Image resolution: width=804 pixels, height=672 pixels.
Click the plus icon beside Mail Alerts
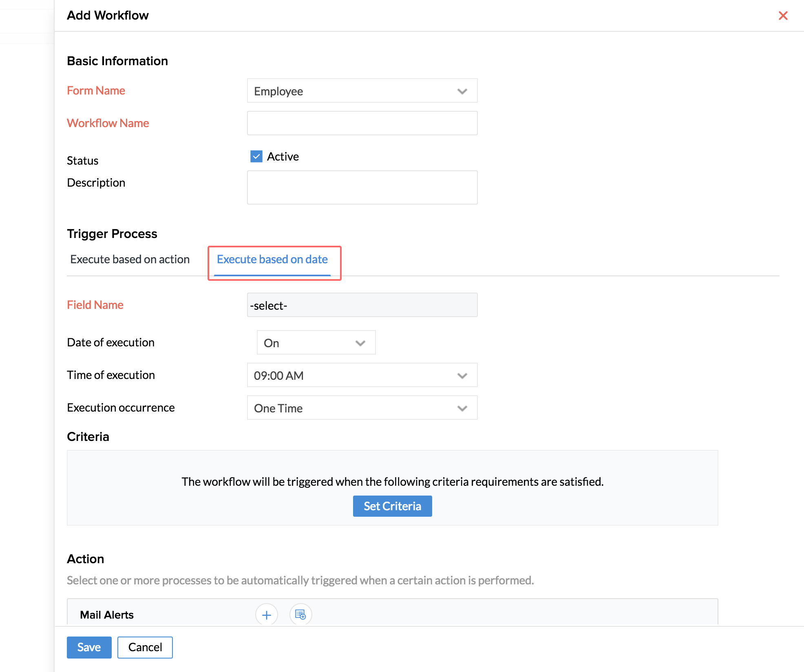(x=266, y=615)
